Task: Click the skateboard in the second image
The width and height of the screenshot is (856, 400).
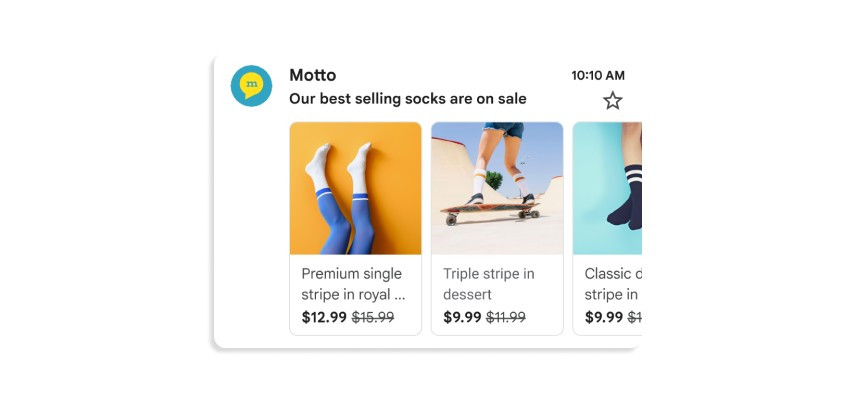Action: tap(490, 212)
